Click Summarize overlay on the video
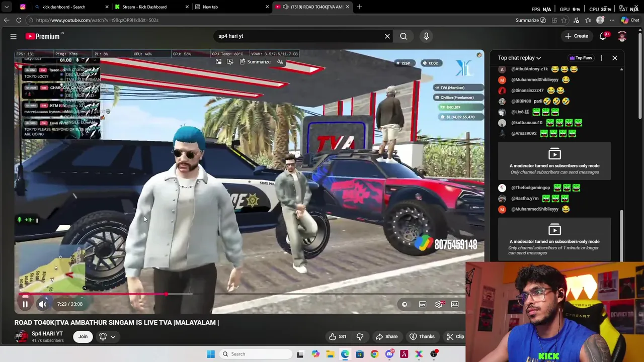 (255, 62)
